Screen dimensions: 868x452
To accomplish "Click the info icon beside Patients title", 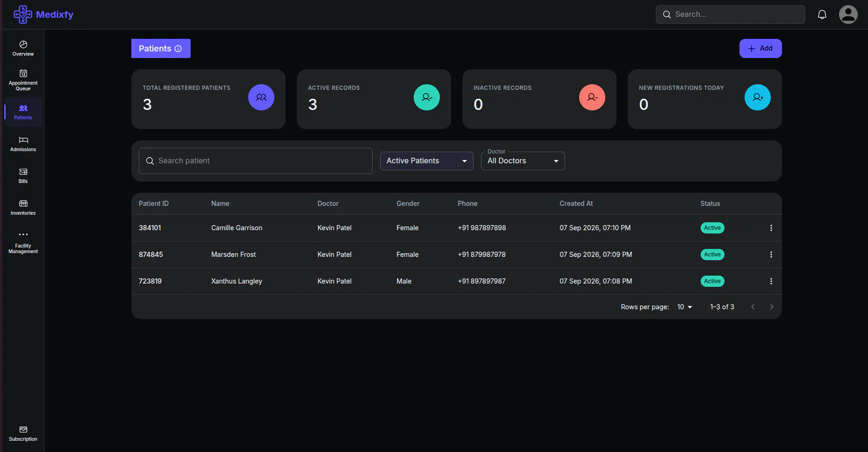I will click(178, 49).
